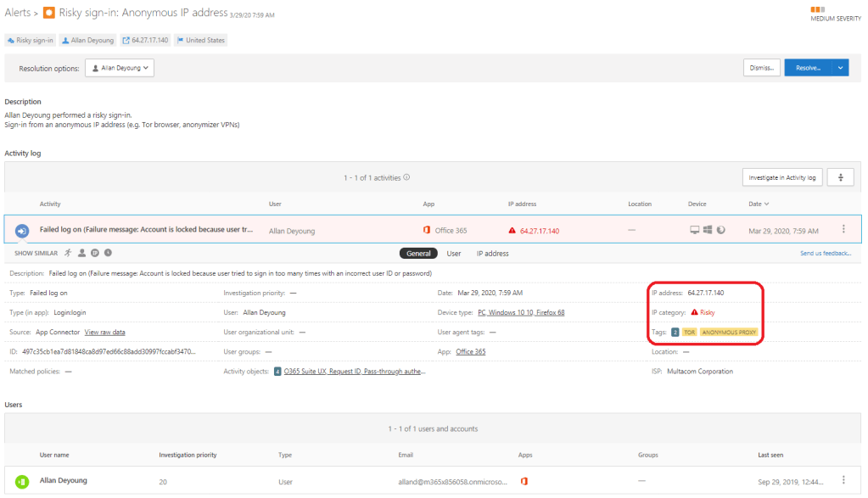This screenshot has width=868, height=498.
Task: Sort activity log by Date column
Action: (x=759, y=204)
